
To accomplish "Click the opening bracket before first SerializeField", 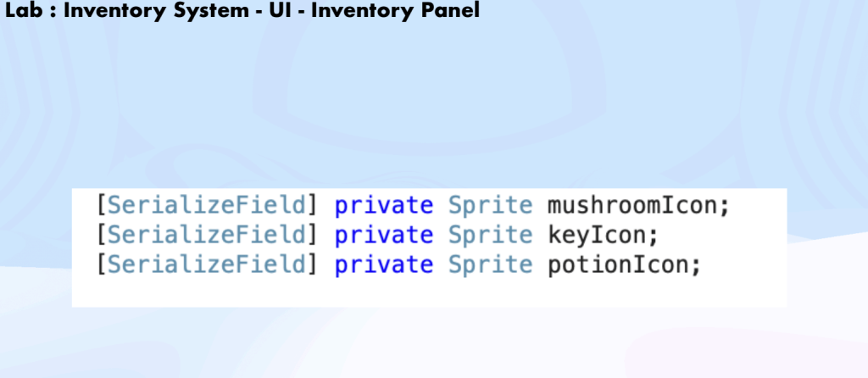I will [x=103, y=206].
